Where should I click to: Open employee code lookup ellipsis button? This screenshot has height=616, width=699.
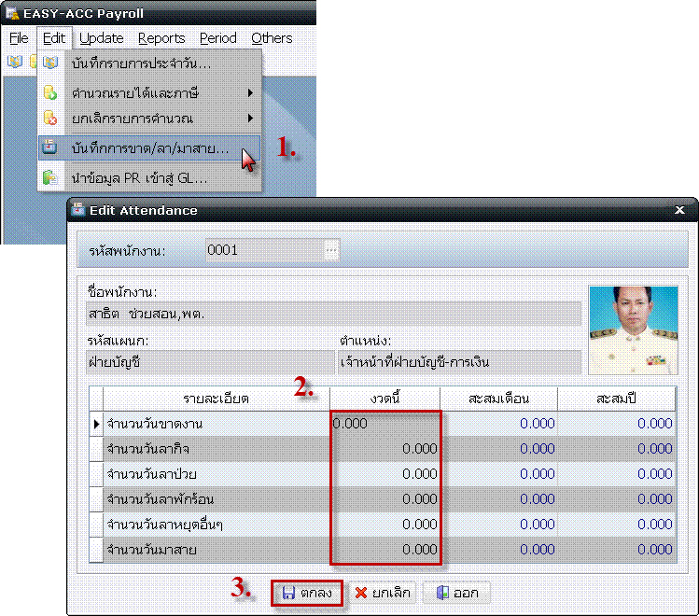tap(331, 249)
